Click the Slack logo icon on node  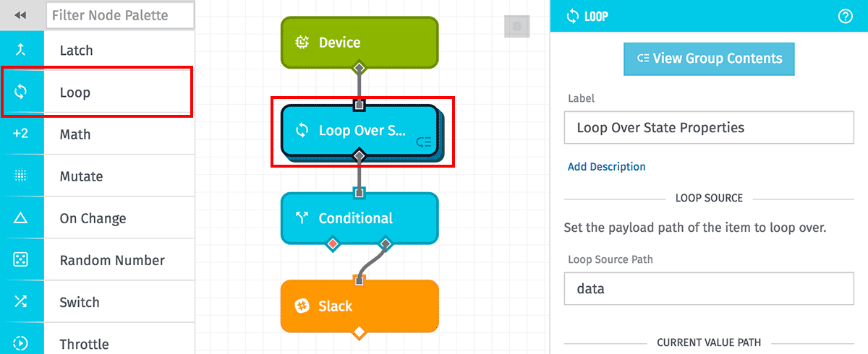coord(302,306)
